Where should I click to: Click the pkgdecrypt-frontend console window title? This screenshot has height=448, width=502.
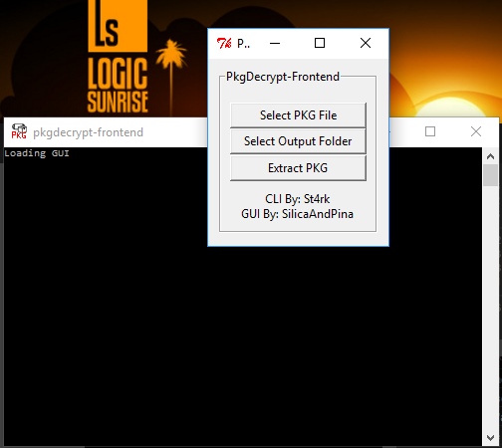89,132
